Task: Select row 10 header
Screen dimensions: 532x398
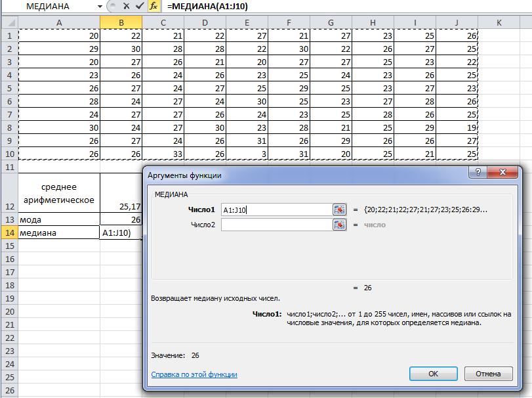Action: pyautogui.click(x=10, y=154)
